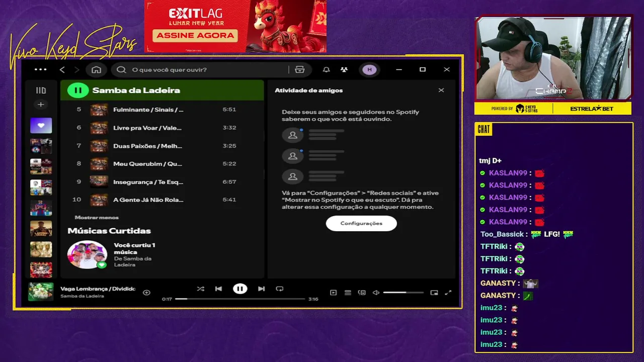
Task: Click the streamer webcam feed
Action: 553,58
